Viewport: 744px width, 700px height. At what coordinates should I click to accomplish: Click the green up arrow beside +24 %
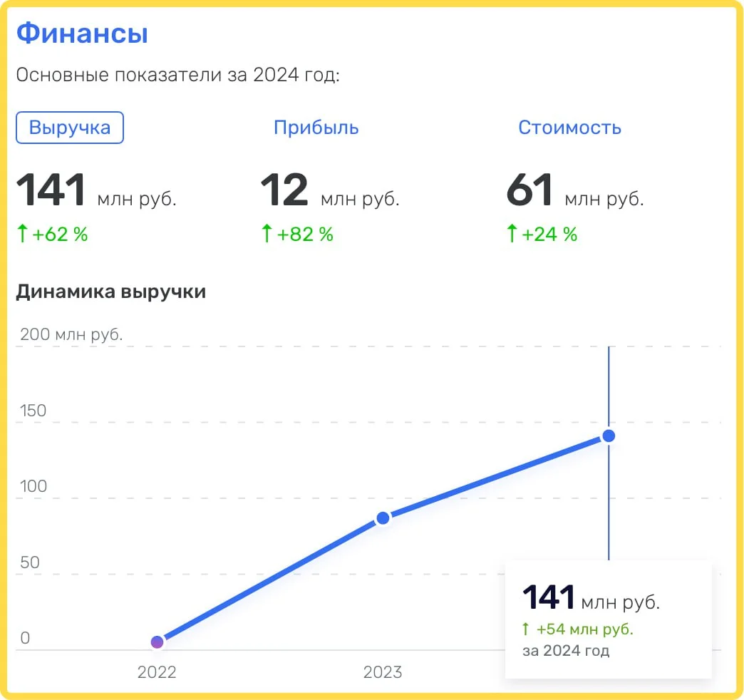511,234
